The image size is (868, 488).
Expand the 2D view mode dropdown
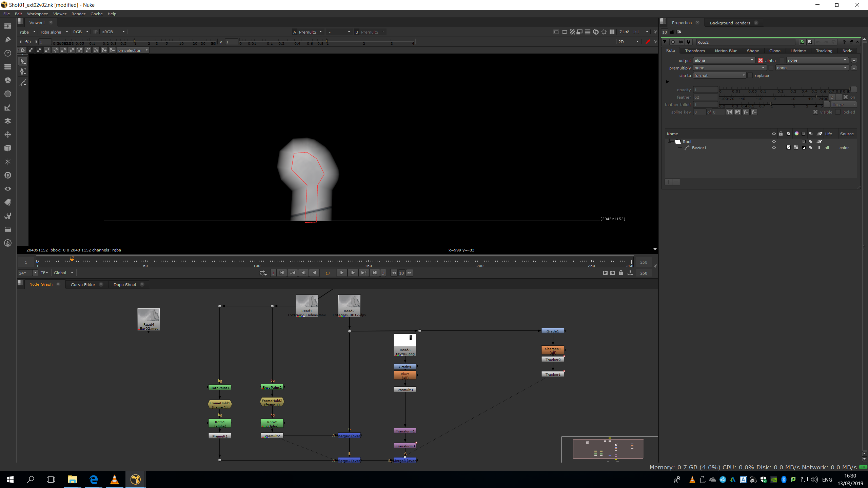(x=628, y=42)
